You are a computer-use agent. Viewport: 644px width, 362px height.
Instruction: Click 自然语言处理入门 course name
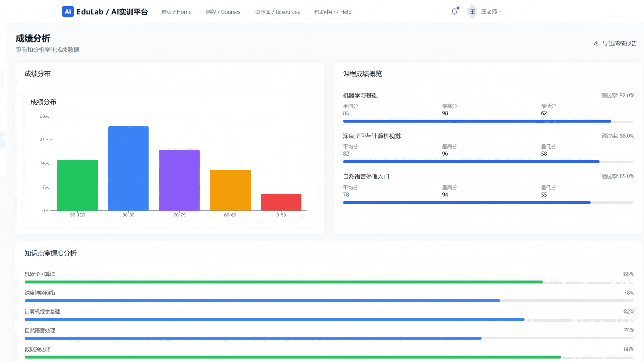pyautogui.click(x=366, y=176)
